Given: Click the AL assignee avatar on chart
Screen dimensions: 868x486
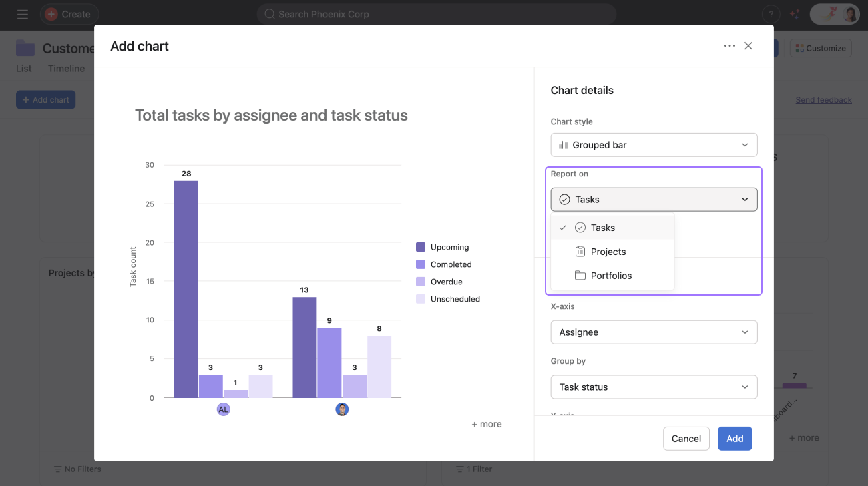Looking at the screenshot, I should coord(223,409).
